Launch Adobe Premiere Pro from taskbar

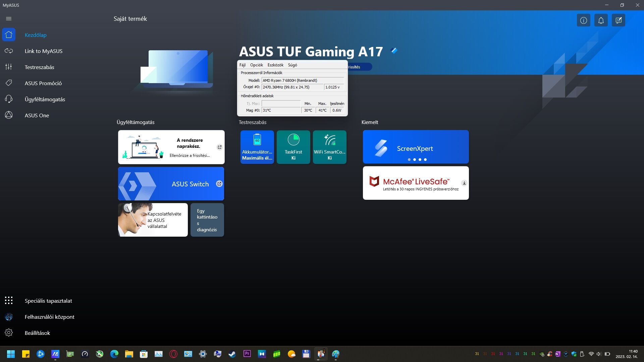pos(247,354)
